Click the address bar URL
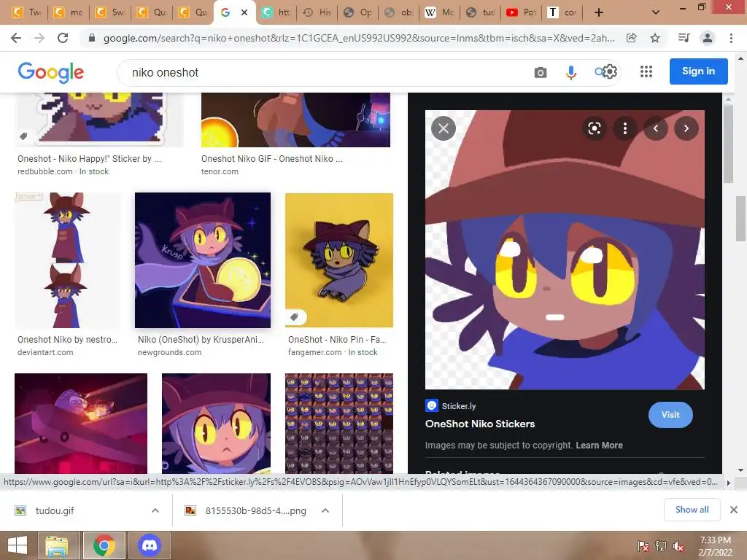 (x=359, y=38)
